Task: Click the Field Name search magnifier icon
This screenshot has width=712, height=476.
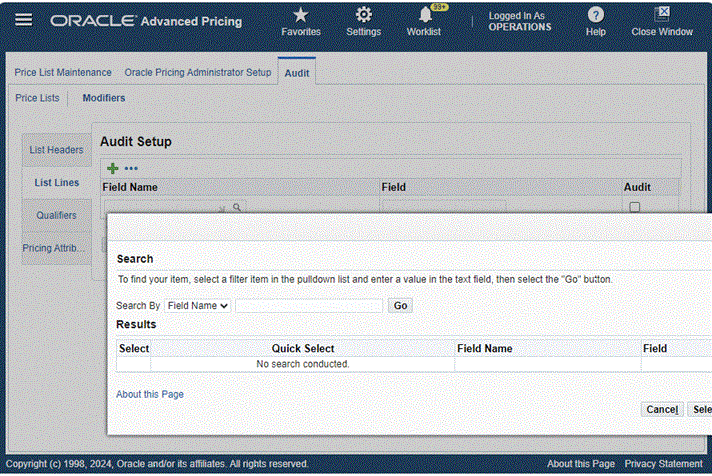Action: 237,208
